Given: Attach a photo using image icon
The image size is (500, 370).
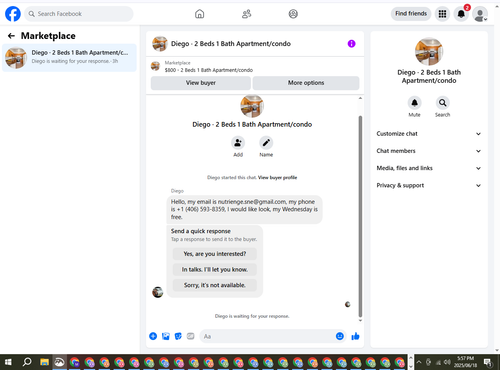Looking at the screenshot, I should click(166, 336).
